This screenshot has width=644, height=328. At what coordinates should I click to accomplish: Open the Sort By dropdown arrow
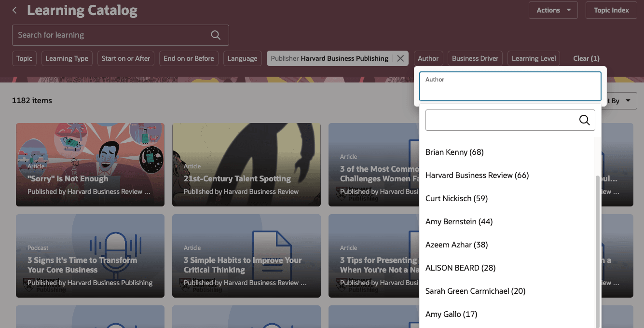tap(628, 101)
